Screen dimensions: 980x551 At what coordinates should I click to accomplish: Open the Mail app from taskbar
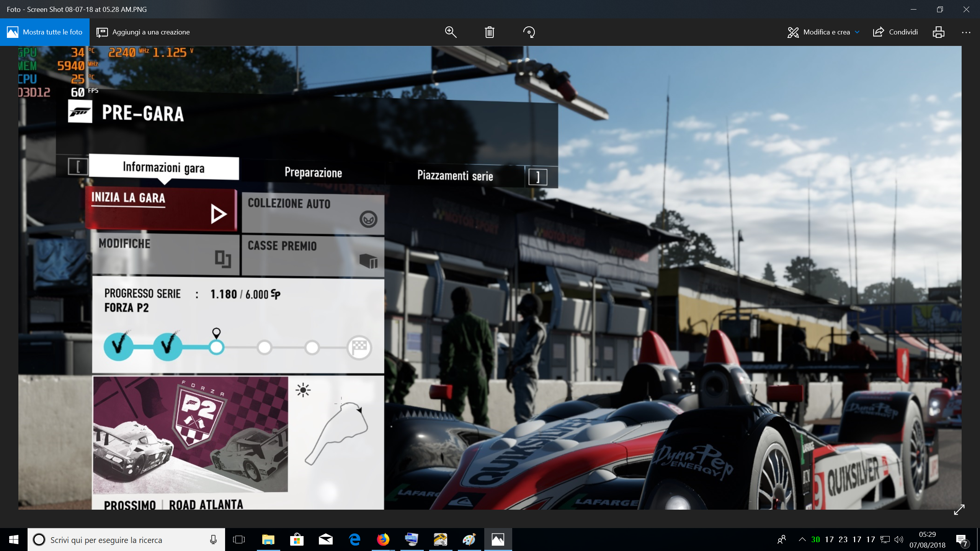pyautogui.click(x=326, y=540)
